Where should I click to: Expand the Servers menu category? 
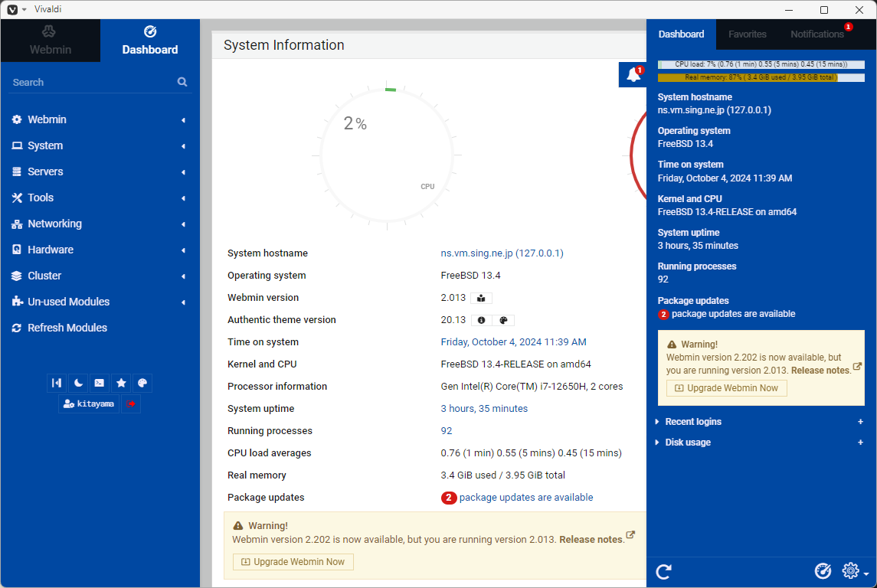100,171
